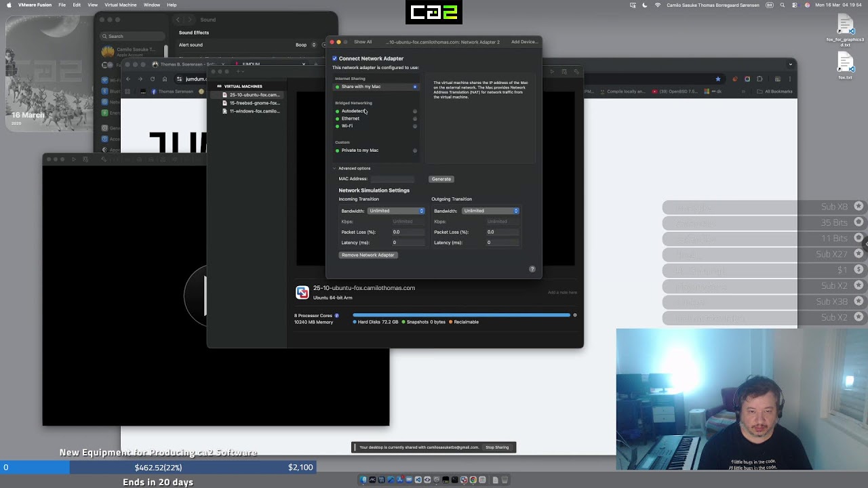Open Thomas Sørensen Facebook bookmark
The height and width of the screenshot is (488, 868).
tap(172, 91)
